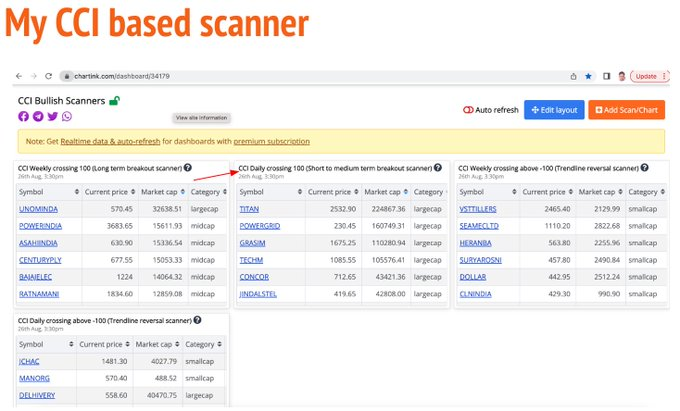Open the CLNINDIA stock link
The height and width of the screenshot is (411, 680).
(475, 294)
